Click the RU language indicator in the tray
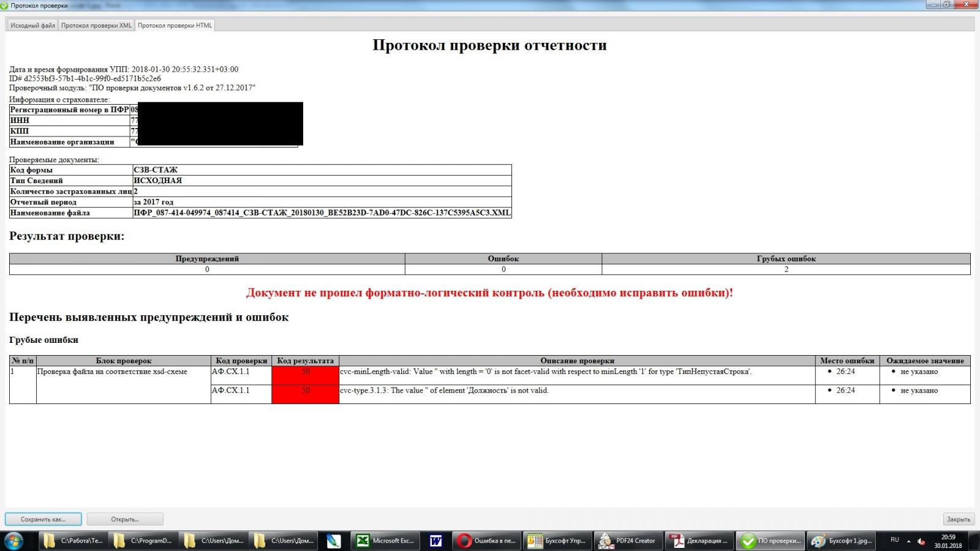 894,540
